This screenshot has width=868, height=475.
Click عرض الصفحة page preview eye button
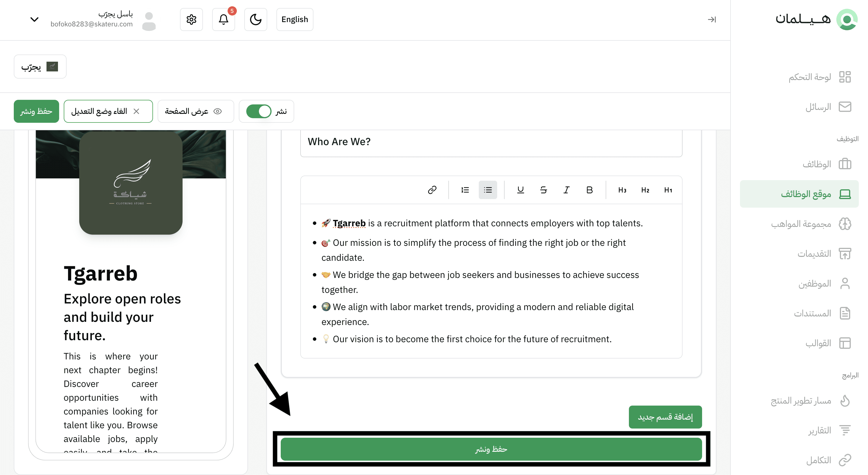pos(195,111)
